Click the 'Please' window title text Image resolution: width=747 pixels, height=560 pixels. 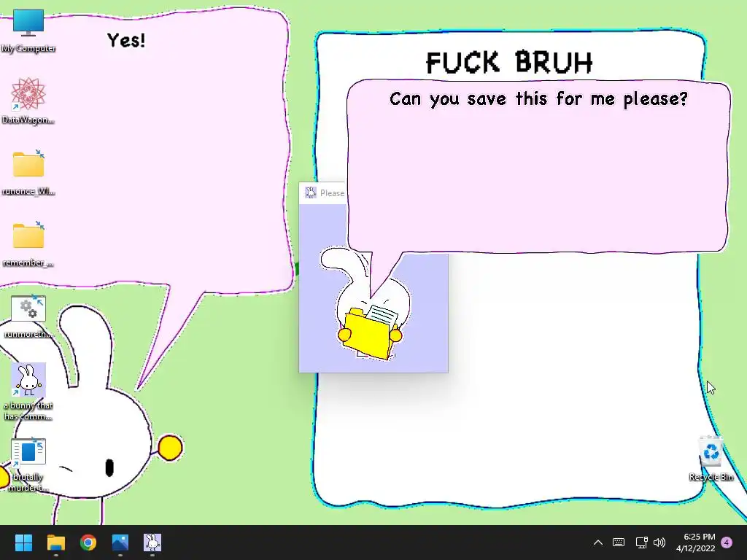point(332,192)
